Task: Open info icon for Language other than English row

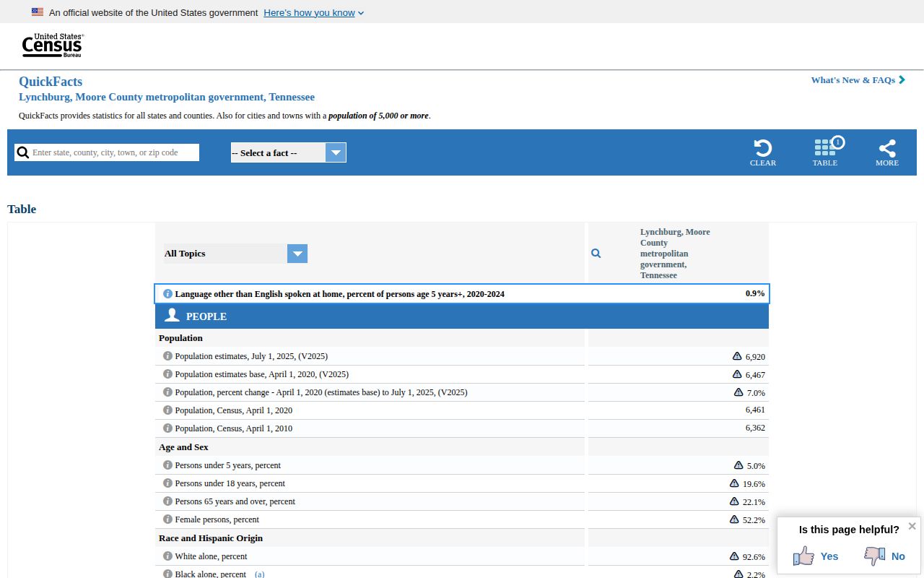Action: click(167, 293)
